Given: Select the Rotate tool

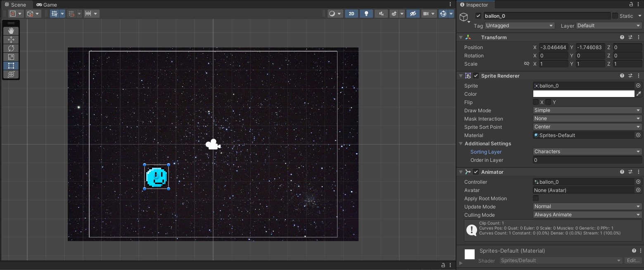Looking at the screenshot, I should [x=11, y=48].
